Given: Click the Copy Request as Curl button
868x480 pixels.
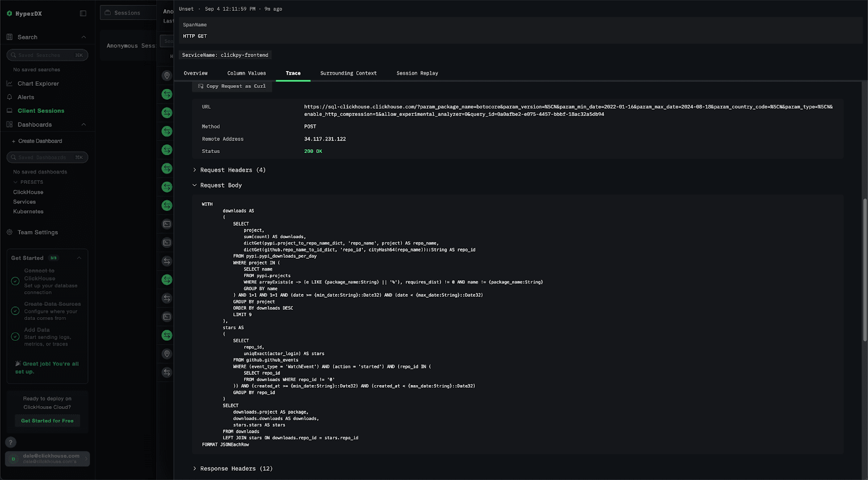Looking at the screenshot, I should point(232,86).
